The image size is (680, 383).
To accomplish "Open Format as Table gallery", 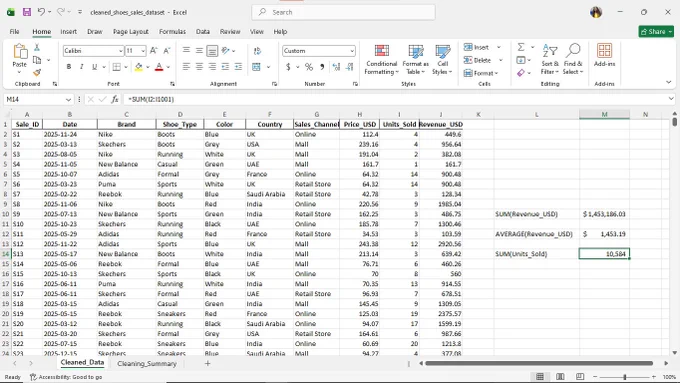I will 415,59.
